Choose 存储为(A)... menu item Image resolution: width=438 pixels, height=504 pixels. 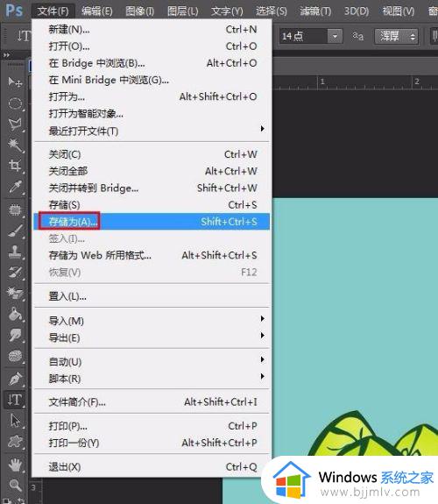tap(152, 222)
